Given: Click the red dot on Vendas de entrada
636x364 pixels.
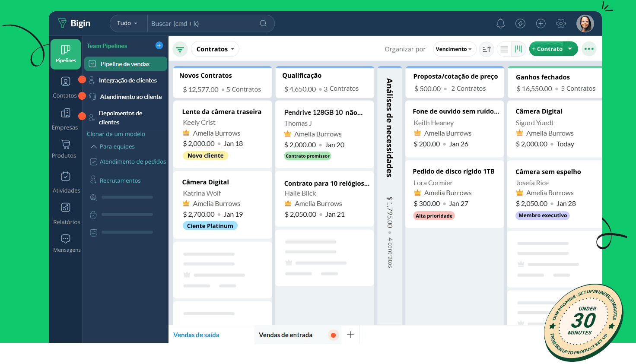Looking at the screenshot, I should [x=333, y=335].
